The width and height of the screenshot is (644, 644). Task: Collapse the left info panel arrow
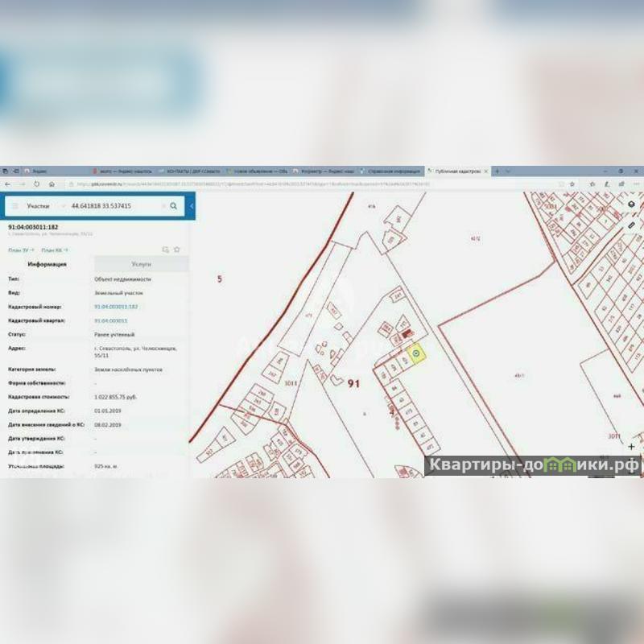(192, 206)
